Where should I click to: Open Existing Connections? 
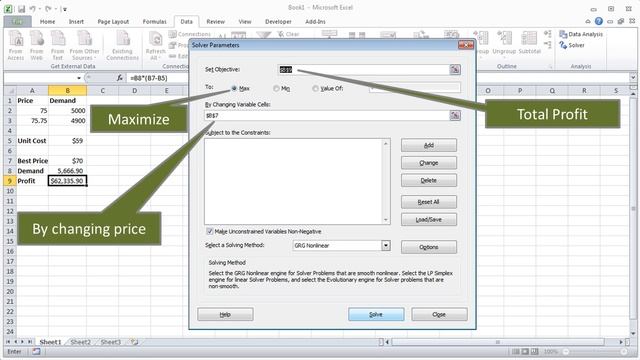click(x=122, y=46)
